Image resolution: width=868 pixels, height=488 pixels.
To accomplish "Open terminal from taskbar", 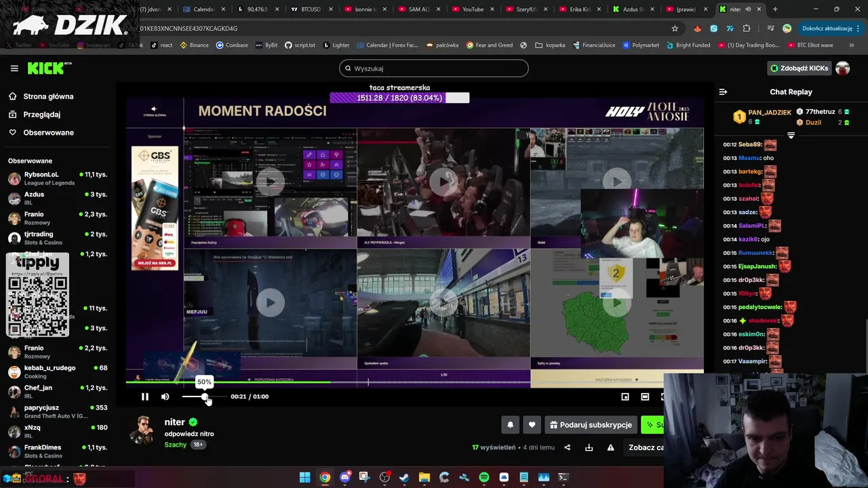I will 563,478.
